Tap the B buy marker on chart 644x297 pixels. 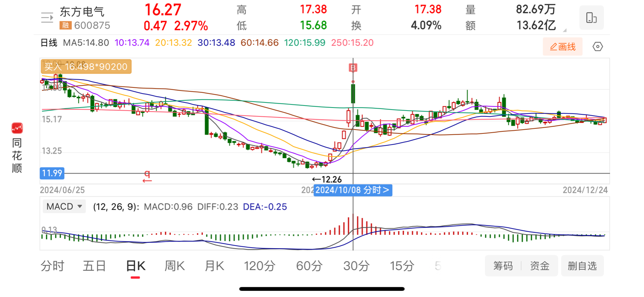353,68
